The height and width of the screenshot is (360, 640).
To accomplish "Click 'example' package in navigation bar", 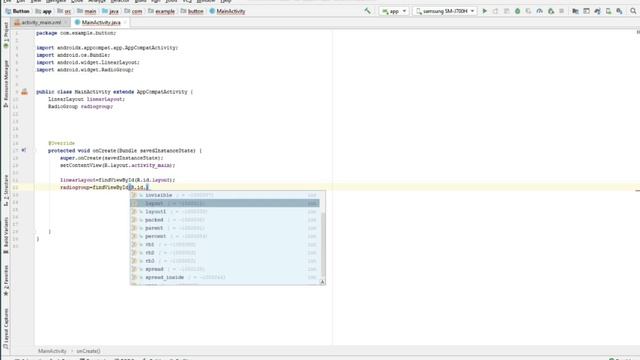I will coord(161,11).
